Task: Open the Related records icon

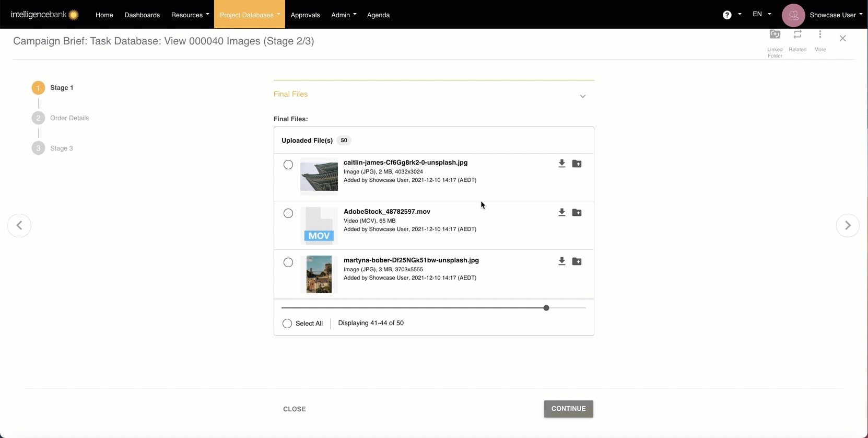Action: click(x=797, y=35)
